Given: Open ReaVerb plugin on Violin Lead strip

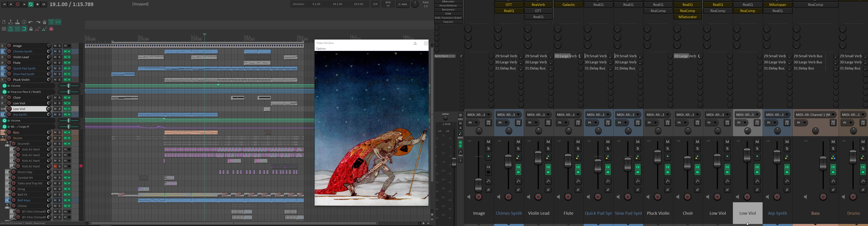Looking at the screenshot, I should coord(538,5).
